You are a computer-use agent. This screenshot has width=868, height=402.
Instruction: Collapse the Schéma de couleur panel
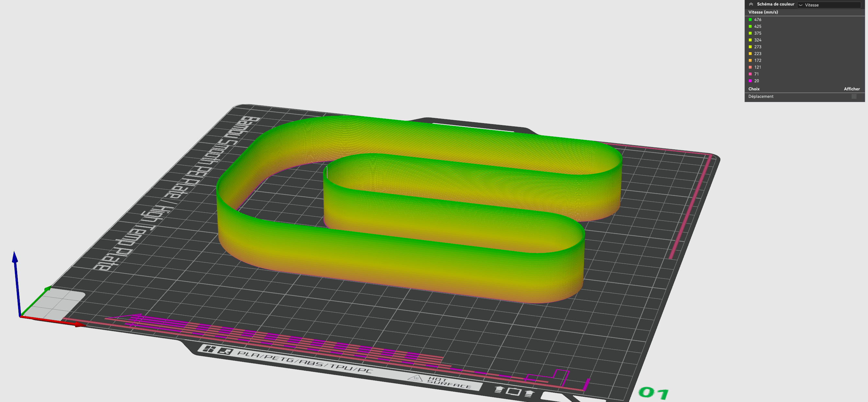(x=751, y=5)
